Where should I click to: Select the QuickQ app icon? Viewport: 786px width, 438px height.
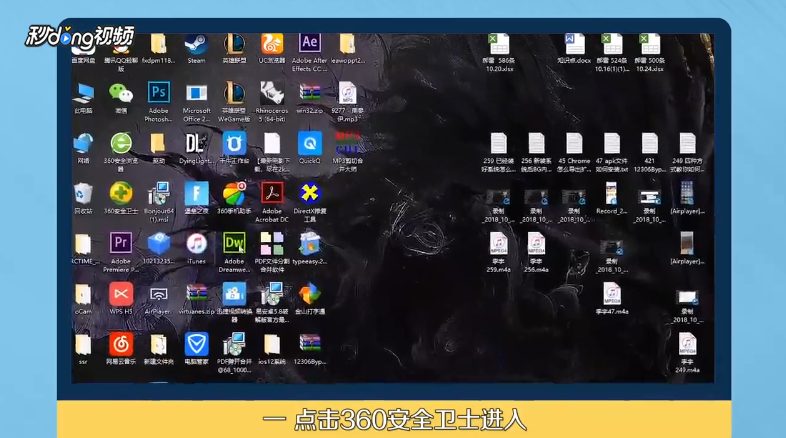click(x=310, y=144)
